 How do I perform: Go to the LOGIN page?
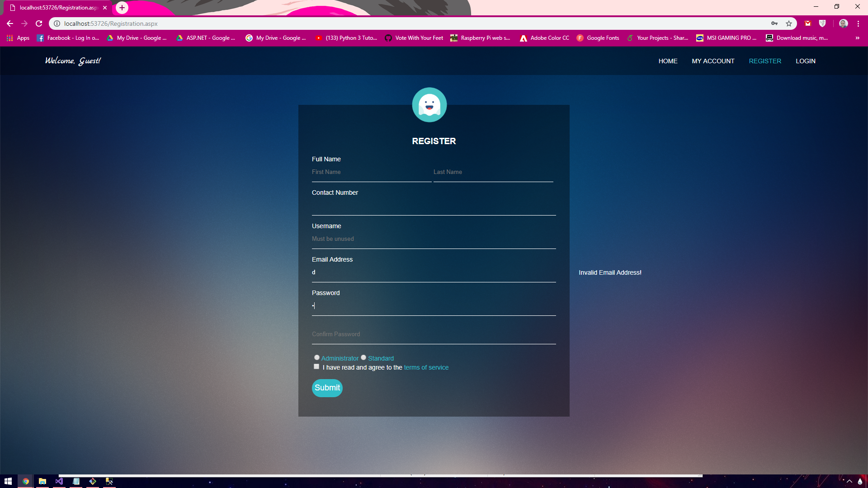805,61
